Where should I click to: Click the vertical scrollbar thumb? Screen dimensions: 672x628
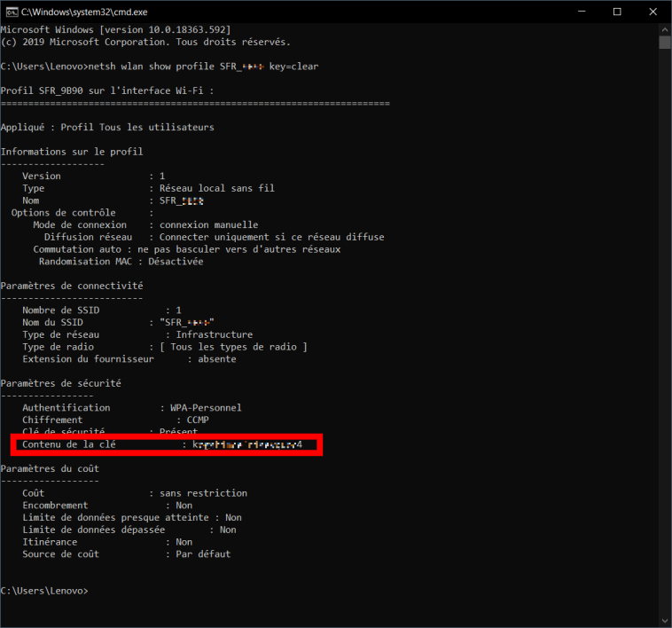click(664, 42)
